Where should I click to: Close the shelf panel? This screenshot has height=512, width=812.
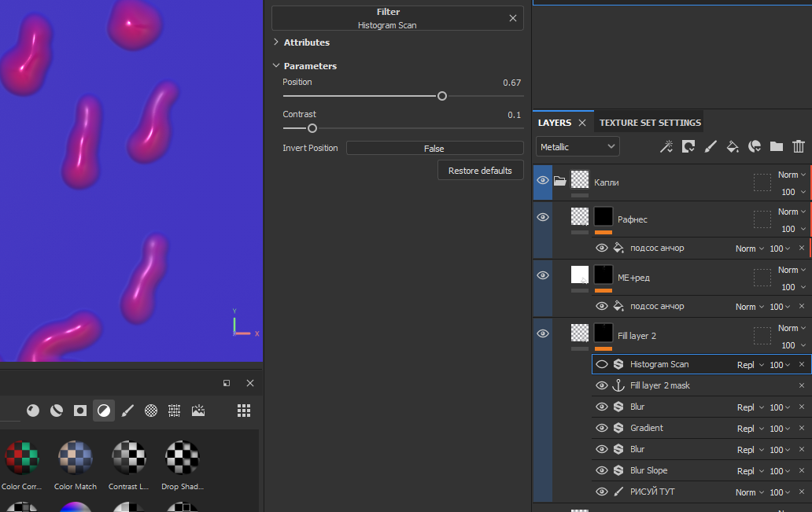(x=250, y=383)
